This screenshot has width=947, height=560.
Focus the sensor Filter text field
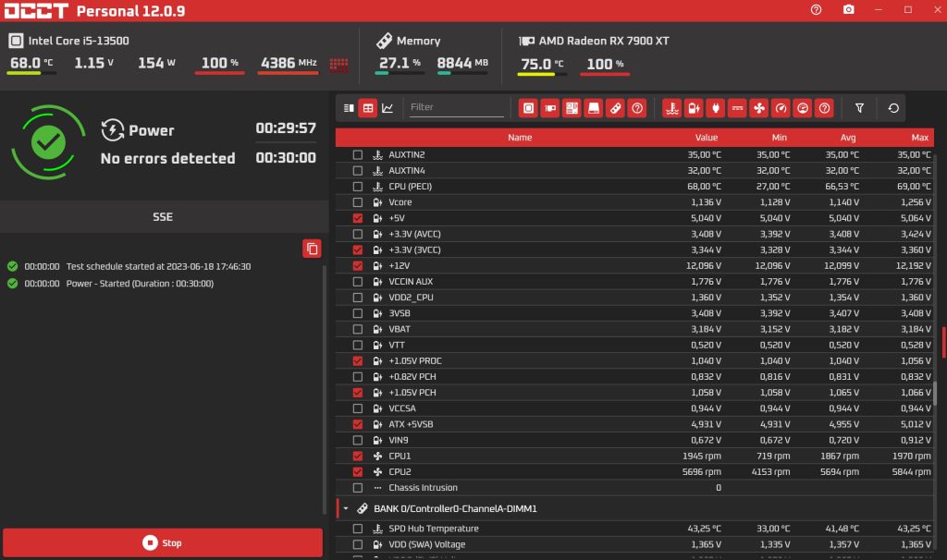coord(457,107)
